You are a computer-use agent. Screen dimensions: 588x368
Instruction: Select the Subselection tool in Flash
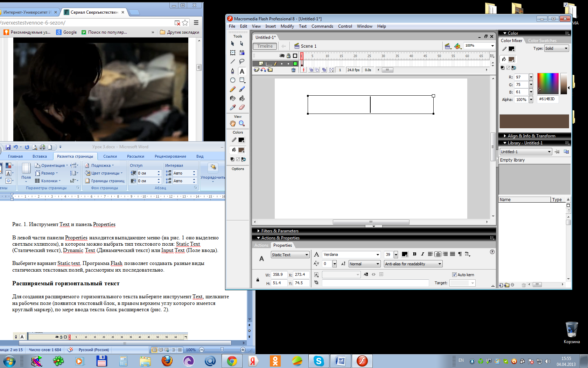241,43
